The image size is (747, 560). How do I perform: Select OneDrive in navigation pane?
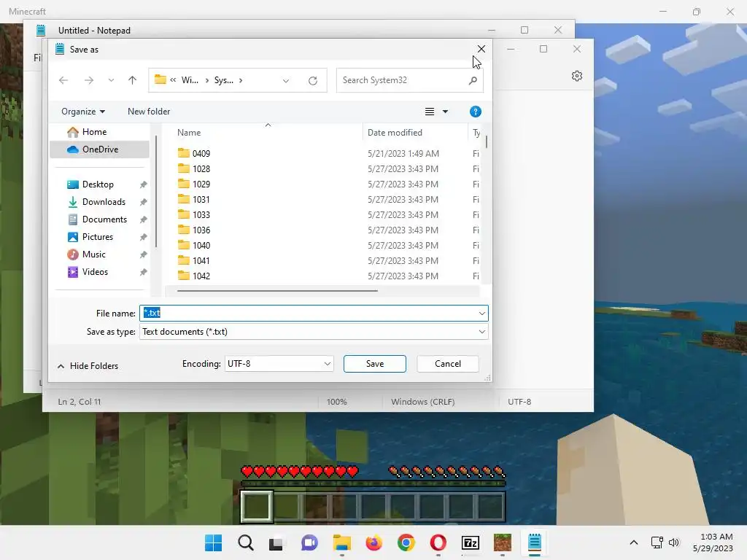[99, 149]
